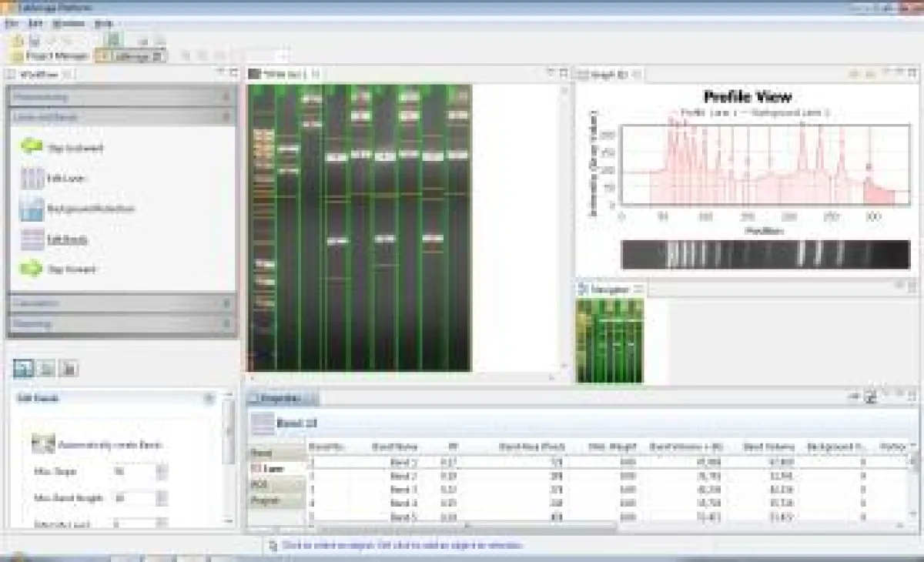Expand the Reporting workflow section
This screenshot has width=924, height=562.
[121, 324]
